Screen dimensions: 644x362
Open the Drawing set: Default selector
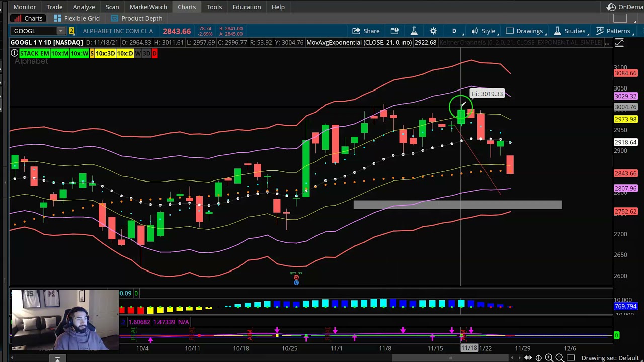coord(610,358)
